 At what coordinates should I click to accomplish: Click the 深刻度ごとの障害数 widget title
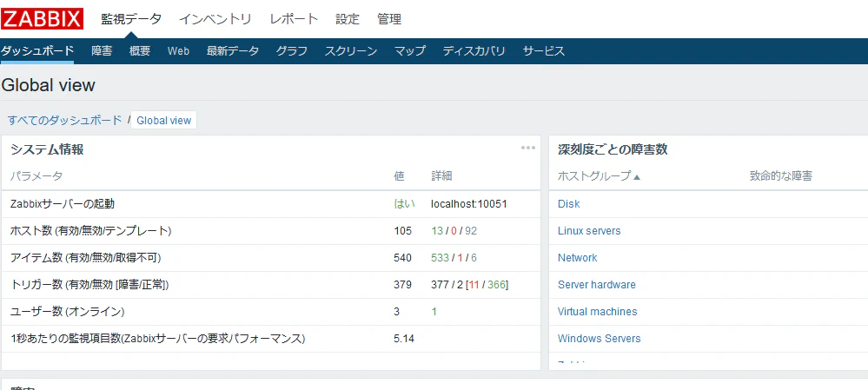pyautogui.click(x=613, y=149)
